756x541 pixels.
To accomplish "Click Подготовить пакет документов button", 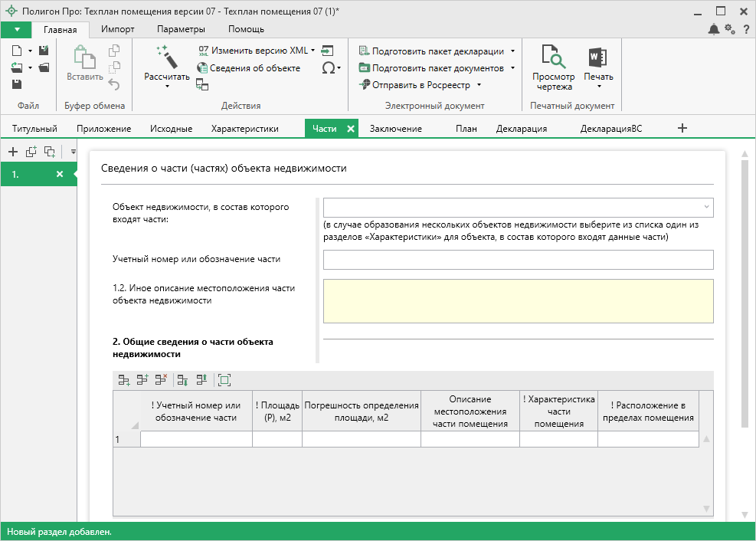I will pyautogui.click(x=430, y=68).
